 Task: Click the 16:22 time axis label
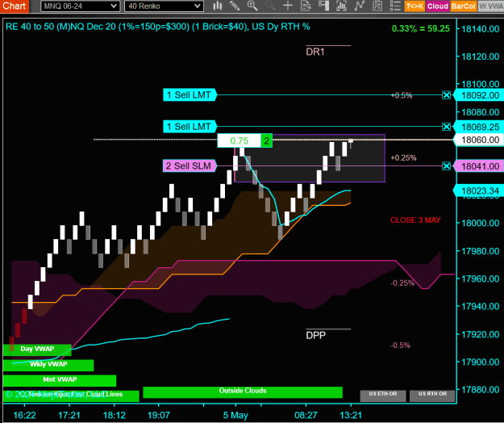[24, 415]
